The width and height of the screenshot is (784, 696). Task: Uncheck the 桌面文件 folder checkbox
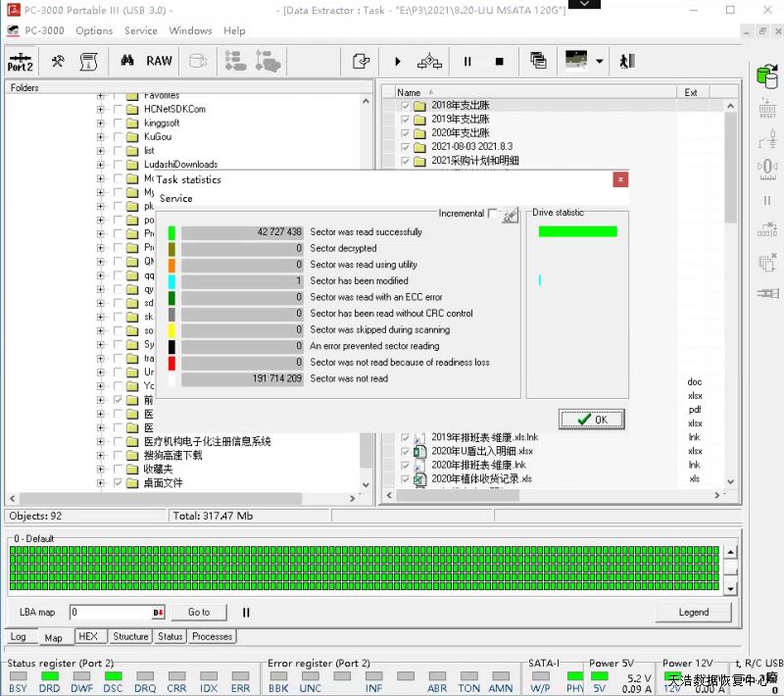[x=119, y=483]
